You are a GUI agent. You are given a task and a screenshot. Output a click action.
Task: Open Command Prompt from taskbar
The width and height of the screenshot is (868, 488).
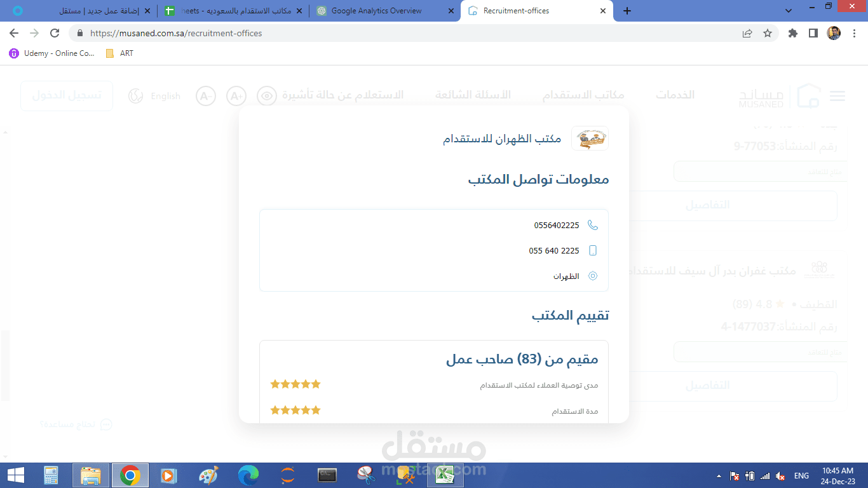327,475
